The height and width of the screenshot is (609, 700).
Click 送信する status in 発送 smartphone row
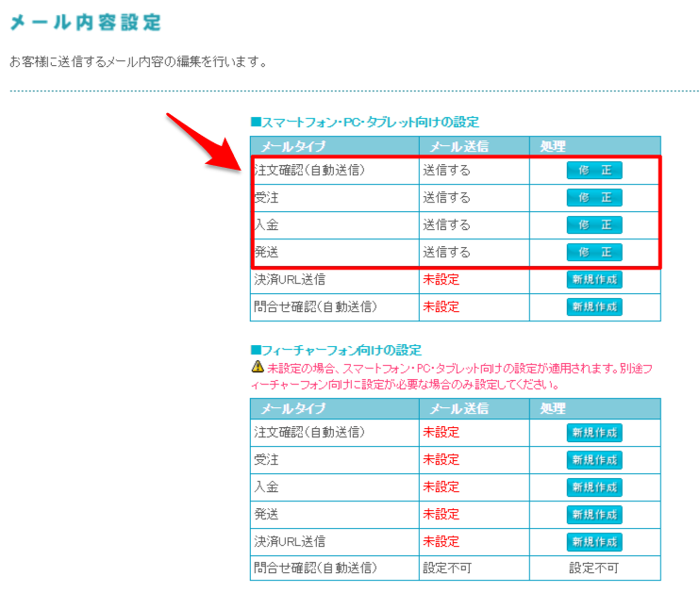pyautogui.click(x=446, y=252)
